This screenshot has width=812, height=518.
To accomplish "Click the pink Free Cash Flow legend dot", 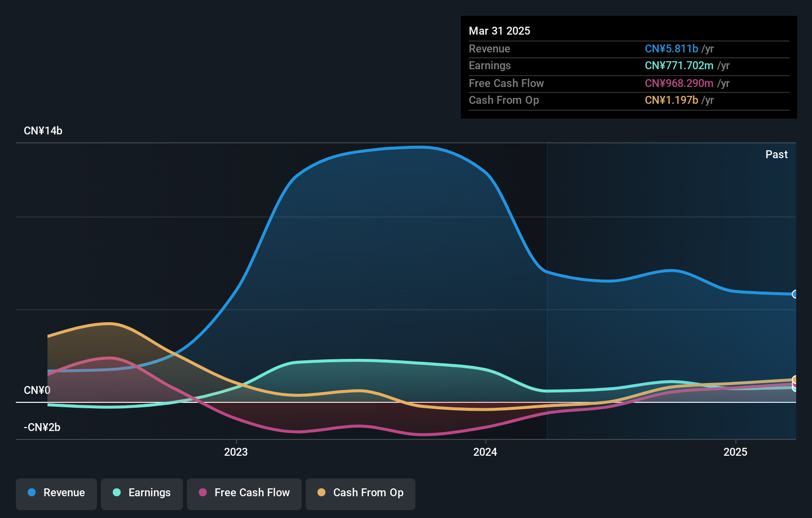I will [x=203, y=492].
